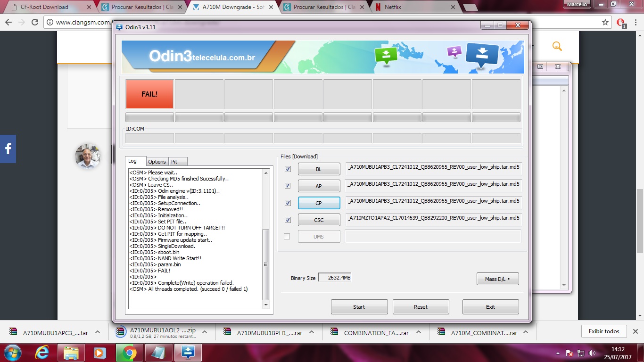Click the Mass D/L button

click(497, 279)
